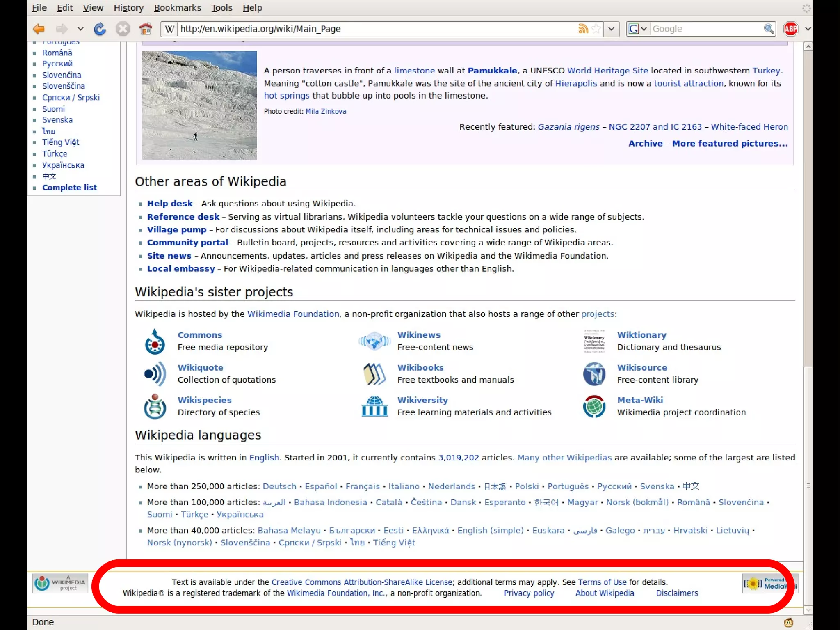This screenshot has height=630, width=840.
Task: Click the RSS feed icon in address bar
Action: click(x=583, y=29)
